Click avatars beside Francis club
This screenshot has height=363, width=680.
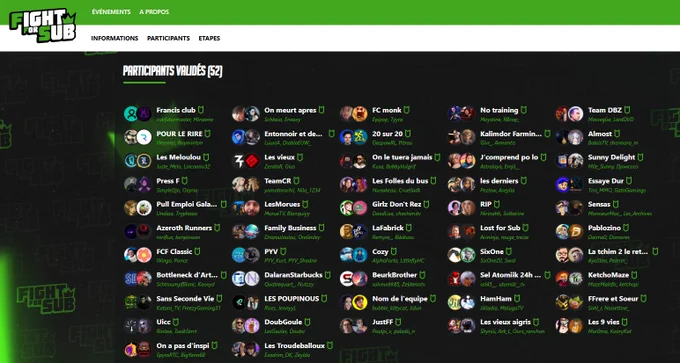[137, 114]
